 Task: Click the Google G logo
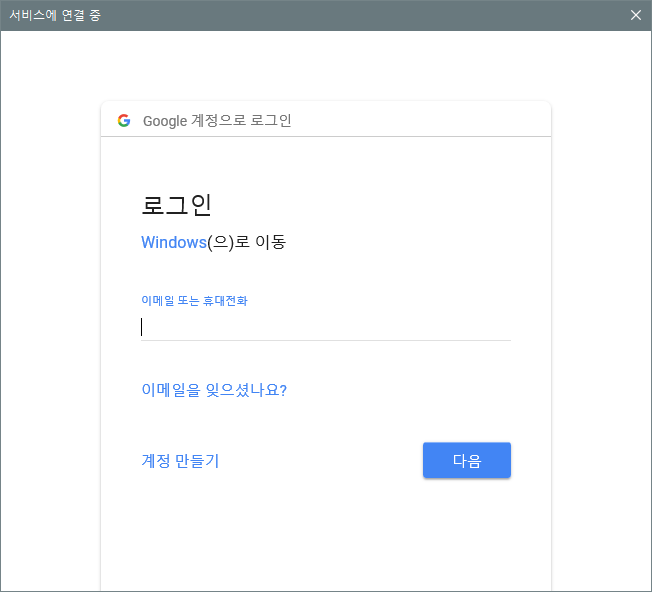click(x=124, y=121)
